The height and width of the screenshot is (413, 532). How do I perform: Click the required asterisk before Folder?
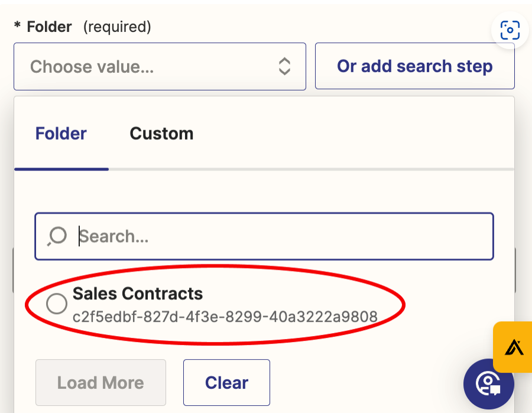coord(18,27)
